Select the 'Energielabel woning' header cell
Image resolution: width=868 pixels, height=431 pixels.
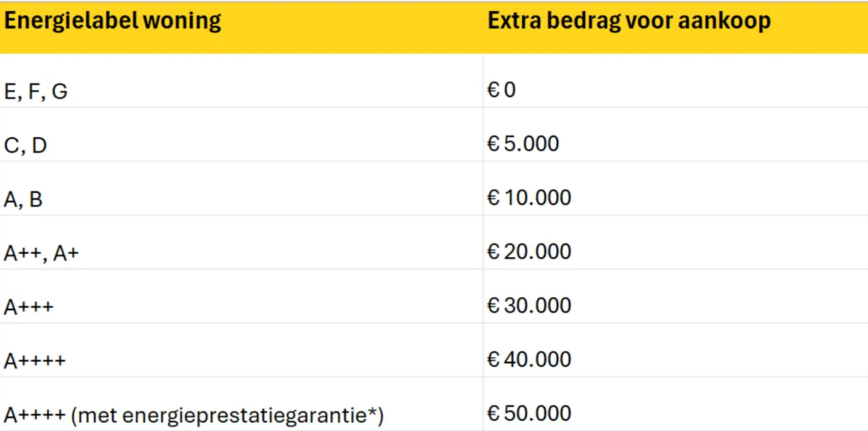pos(241,27)
